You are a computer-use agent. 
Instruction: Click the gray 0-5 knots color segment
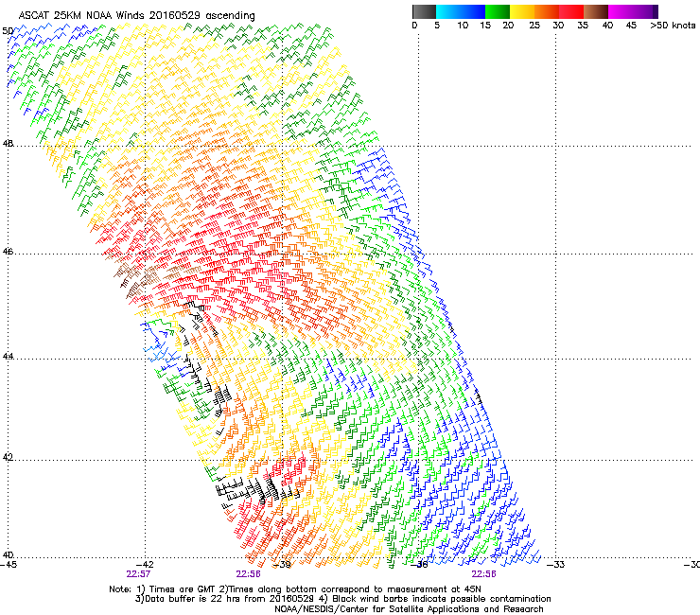(424, 11)
